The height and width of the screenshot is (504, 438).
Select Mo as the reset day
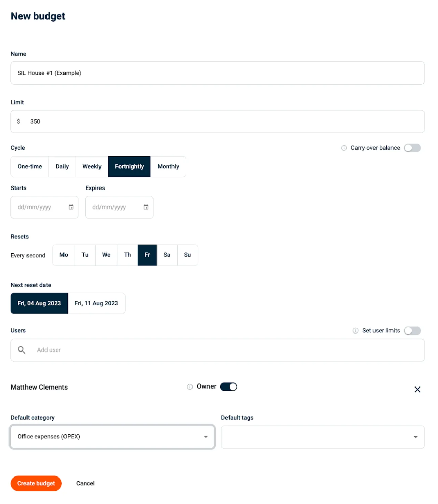click(63, 255)
